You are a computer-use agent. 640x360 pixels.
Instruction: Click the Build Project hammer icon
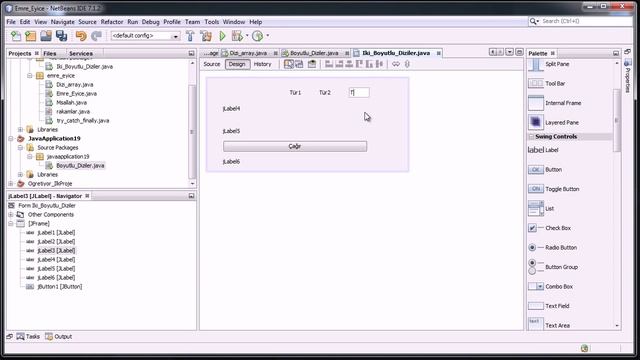pos(190,36)
